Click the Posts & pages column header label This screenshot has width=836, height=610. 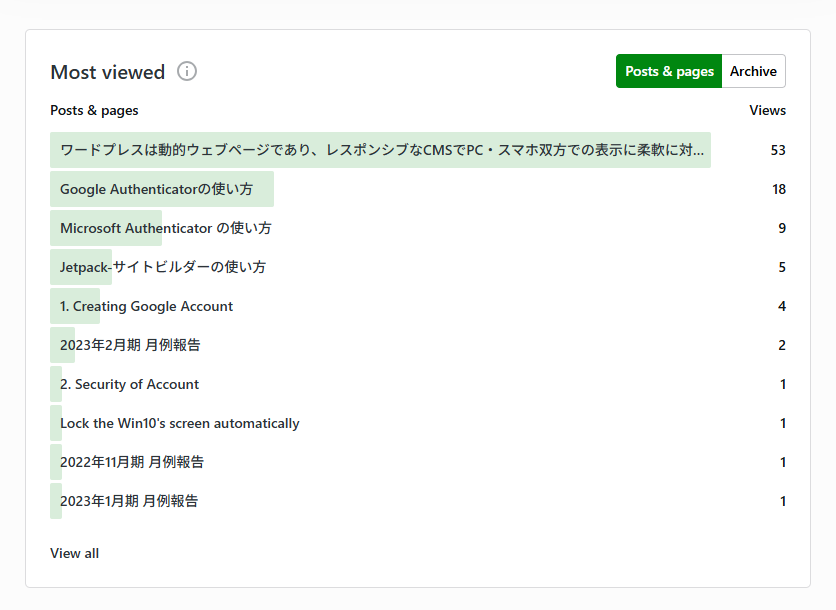point(94,110)
